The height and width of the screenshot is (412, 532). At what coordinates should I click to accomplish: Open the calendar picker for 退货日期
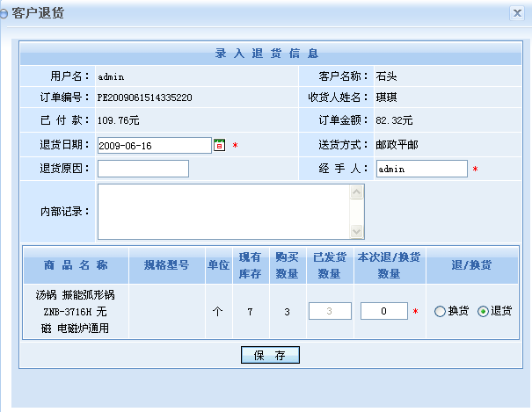click(220, 145)
